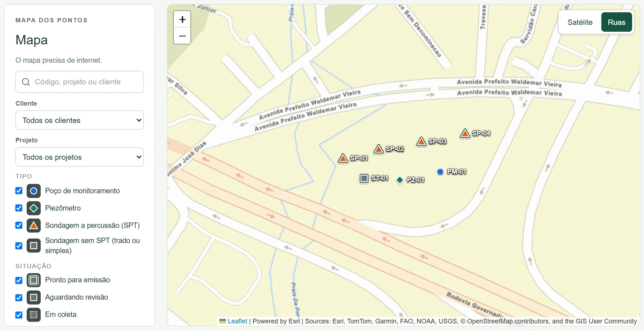This screenshot has width=644, height=331.
Task: Toggle Sondagem a percussão (SPT) checkbox
Action: point(19,225)
